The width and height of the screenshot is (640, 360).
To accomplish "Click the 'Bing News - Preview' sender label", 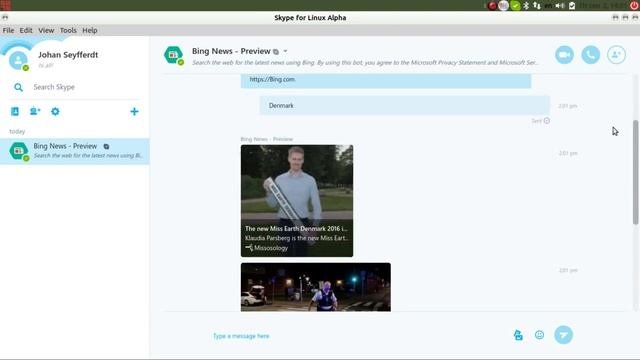I will click(267, 139).
